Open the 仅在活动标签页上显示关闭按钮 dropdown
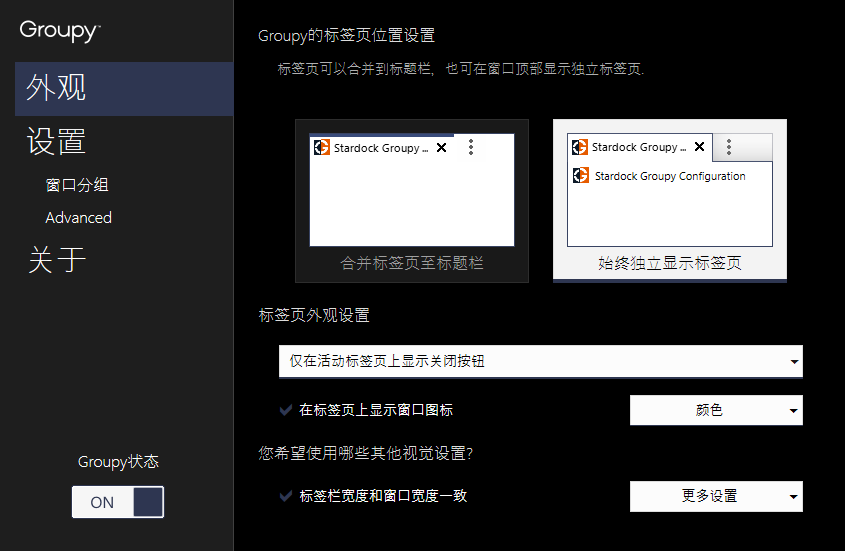Screen dimensions: 845x551 point(541,361)
